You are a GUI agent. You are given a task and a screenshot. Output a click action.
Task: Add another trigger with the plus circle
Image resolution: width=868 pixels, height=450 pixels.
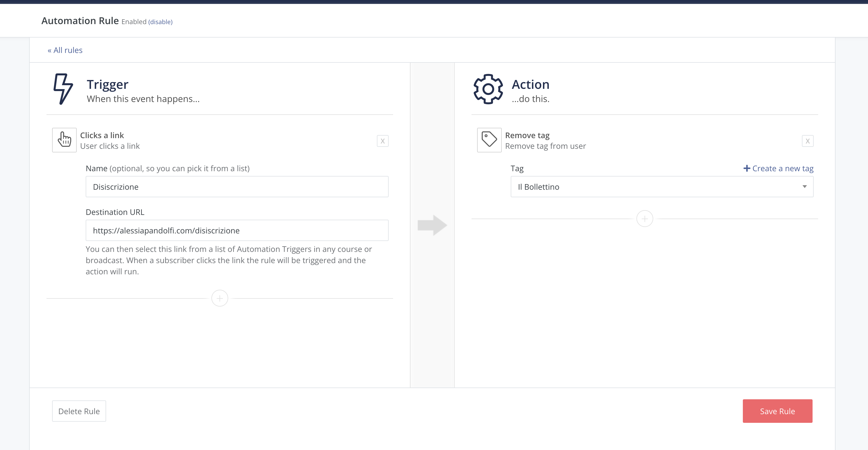(x=220, y=298)
